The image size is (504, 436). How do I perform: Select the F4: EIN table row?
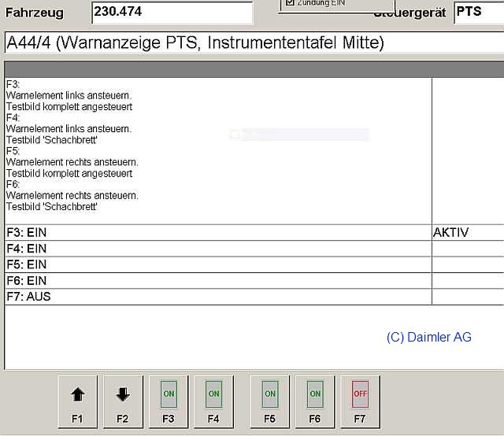coord(217,249)
